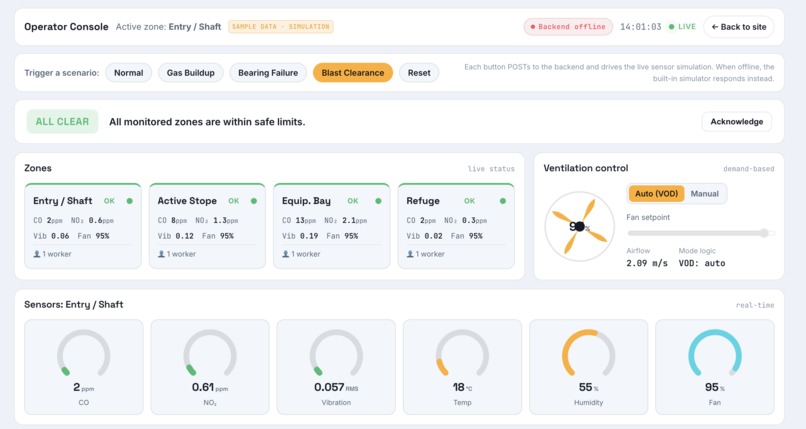Click the Airflow value 2.09 m/s
Screen dimensions: 806x429
coord(647,263)
